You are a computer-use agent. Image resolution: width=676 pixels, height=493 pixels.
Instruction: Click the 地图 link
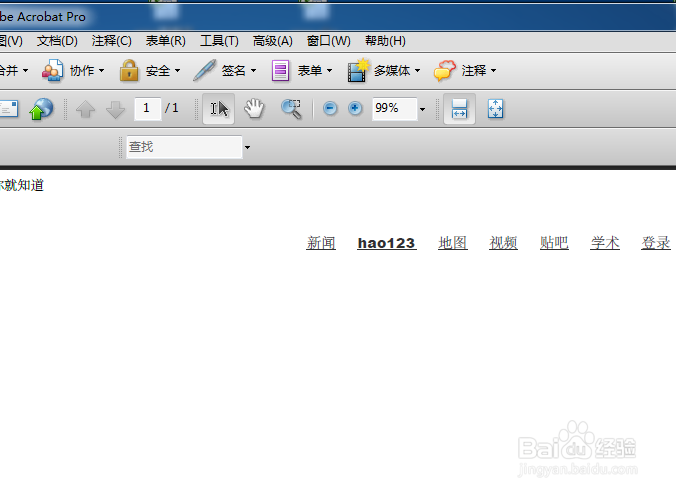point(453,243)
